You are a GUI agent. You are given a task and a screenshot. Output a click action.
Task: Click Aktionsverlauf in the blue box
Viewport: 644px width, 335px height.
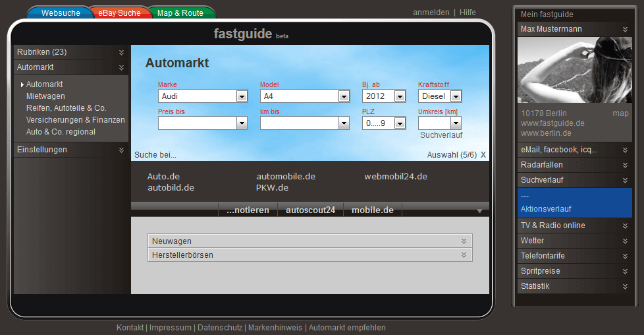(x=546, y=209)
